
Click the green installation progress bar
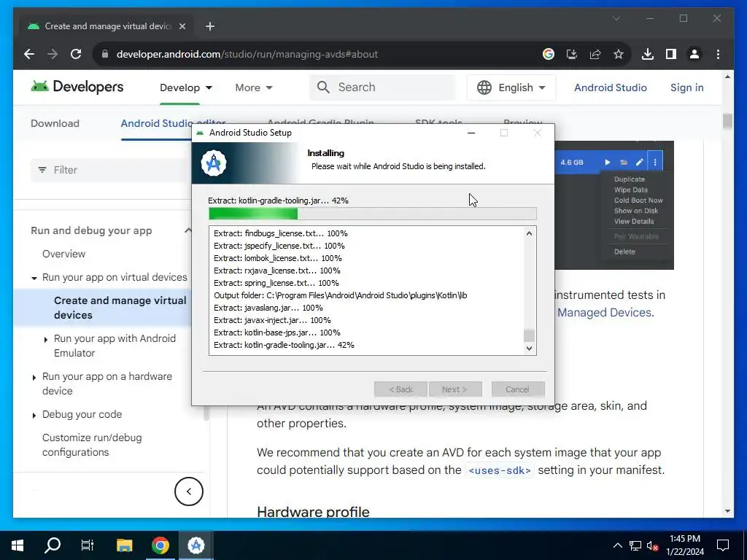253,214
